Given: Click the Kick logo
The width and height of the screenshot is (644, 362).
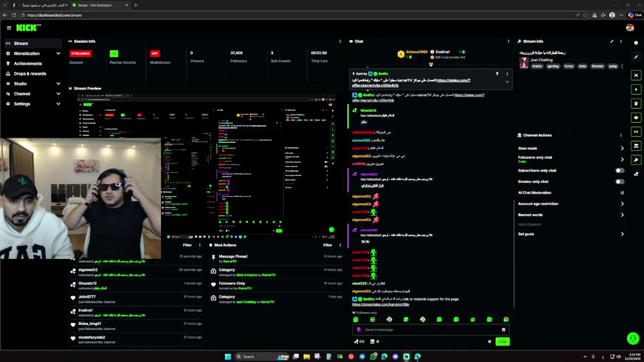Looking at the screenshot, I should click(28, 28).
